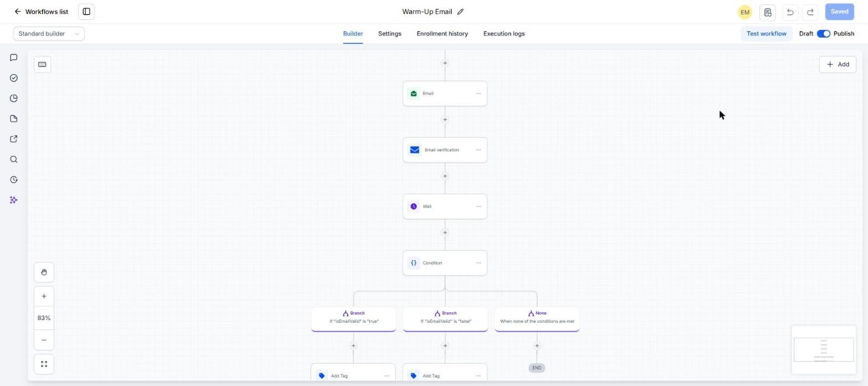Open the Execution logs tab
The height and width of the screenshot is (386, 868).
504,34
